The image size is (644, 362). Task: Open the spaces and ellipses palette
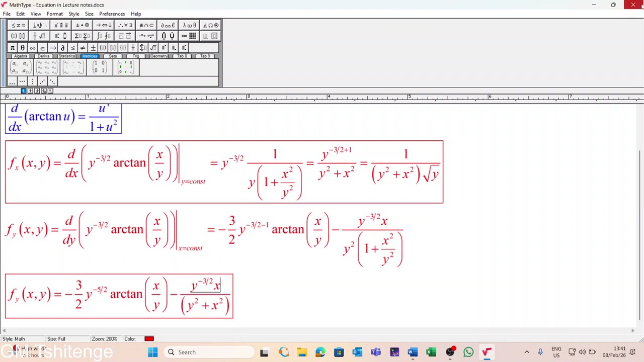[40, 25]
